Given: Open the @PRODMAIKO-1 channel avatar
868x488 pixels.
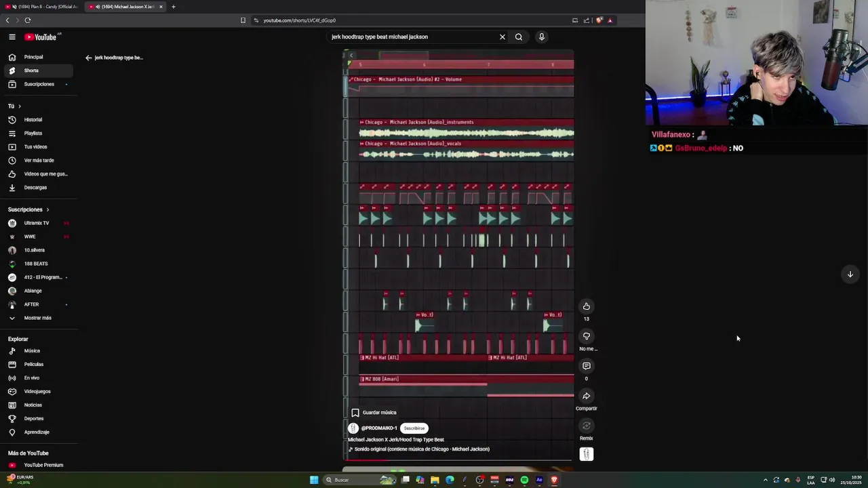Looking at the screenshot, I should pos(353,428).
